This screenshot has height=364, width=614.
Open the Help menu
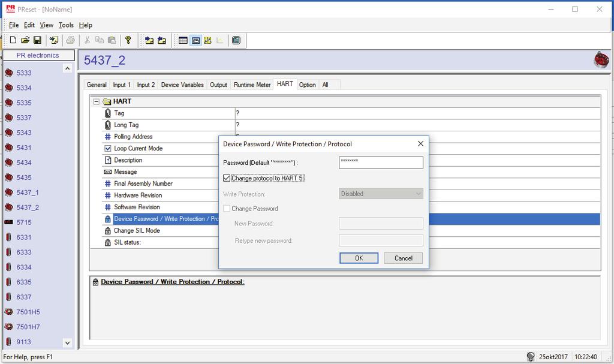point(85,25)
